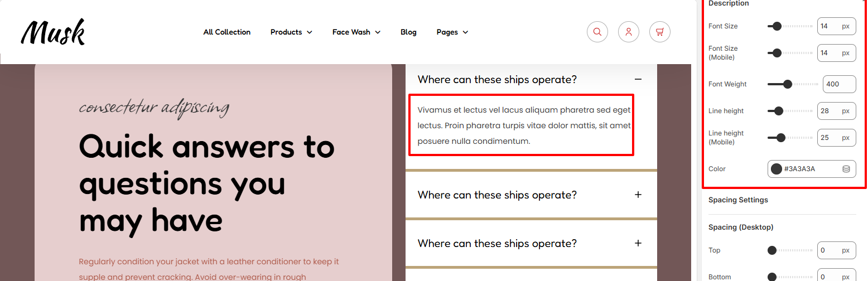Viewport: 868px width, 281px height.
Task: Open the Pages dropdown menu
Action: pyautogui.click(x=452, y=32)
